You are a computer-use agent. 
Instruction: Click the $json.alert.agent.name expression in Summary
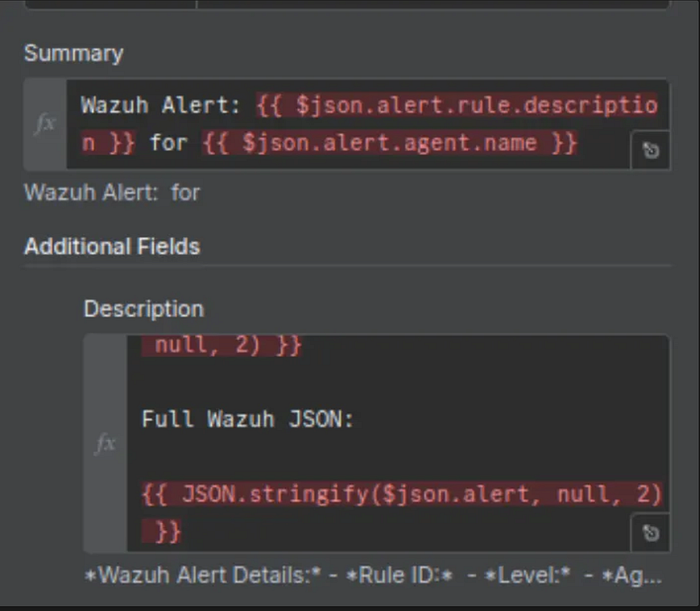click(x=390, y=143)
